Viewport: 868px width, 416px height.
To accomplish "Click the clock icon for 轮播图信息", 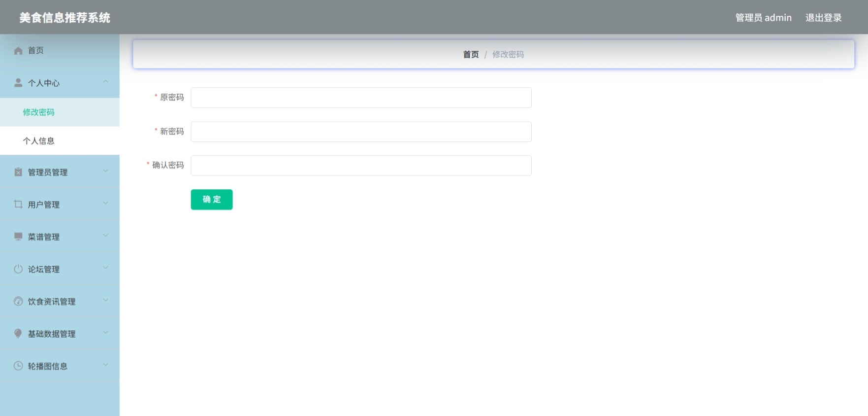I will tap(18, 366).
